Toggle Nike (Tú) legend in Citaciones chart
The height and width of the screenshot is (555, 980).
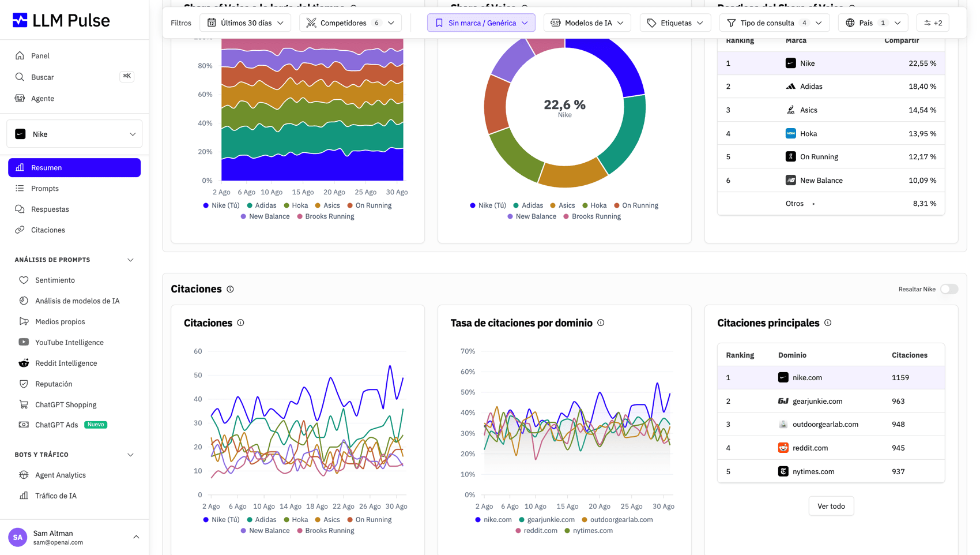(221, 520)
